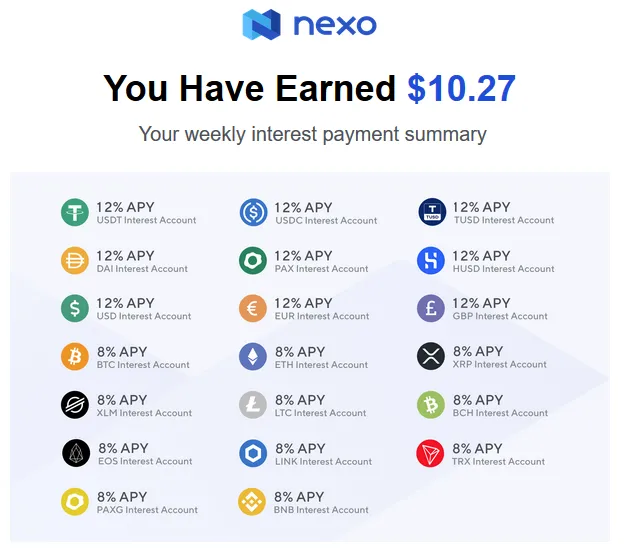Image resolution: width=633 pixels, height=557 pixels.
Task: Click the green USDT Tether coin icon
Action: point(75,212)
